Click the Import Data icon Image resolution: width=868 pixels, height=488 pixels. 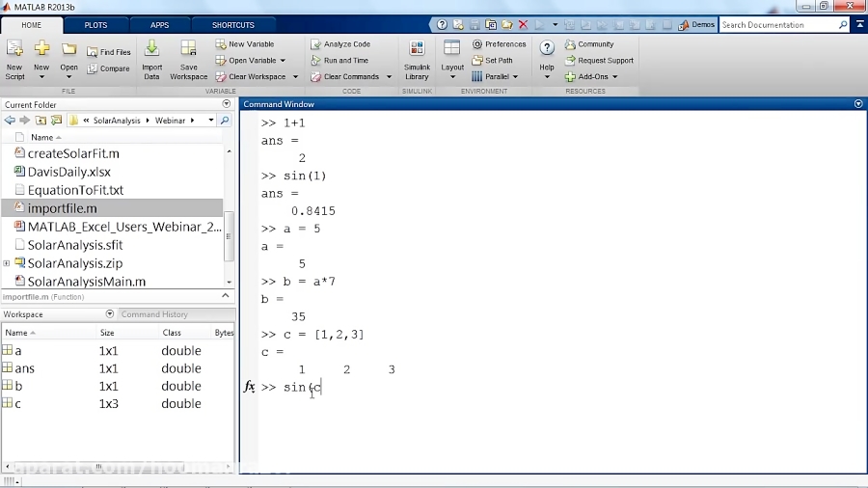151,48
